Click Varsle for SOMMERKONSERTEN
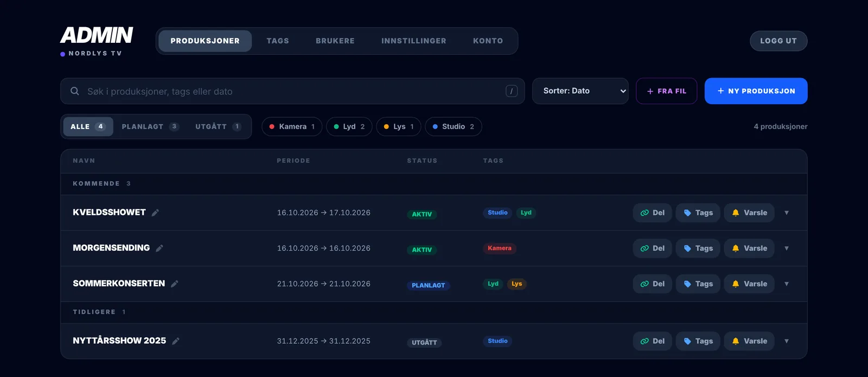This screenshot has width=868, height=377. tap(749, 284)
